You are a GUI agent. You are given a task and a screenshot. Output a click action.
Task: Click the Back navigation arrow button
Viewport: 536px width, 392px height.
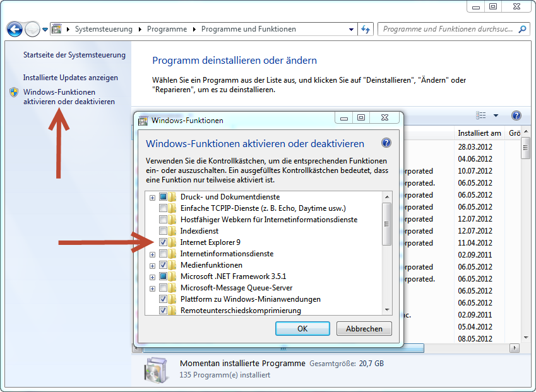(15, 29)
